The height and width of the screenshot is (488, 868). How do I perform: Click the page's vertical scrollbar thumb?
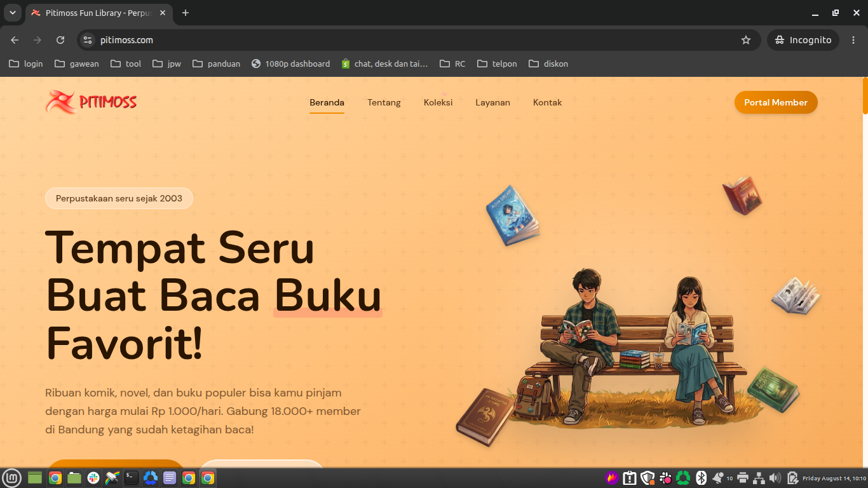pyautogui.click(x=865, y=95)
